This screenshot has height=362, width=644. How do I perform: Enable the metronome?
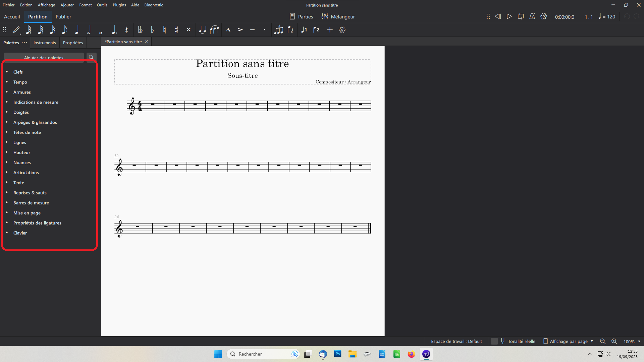(532, 16)
